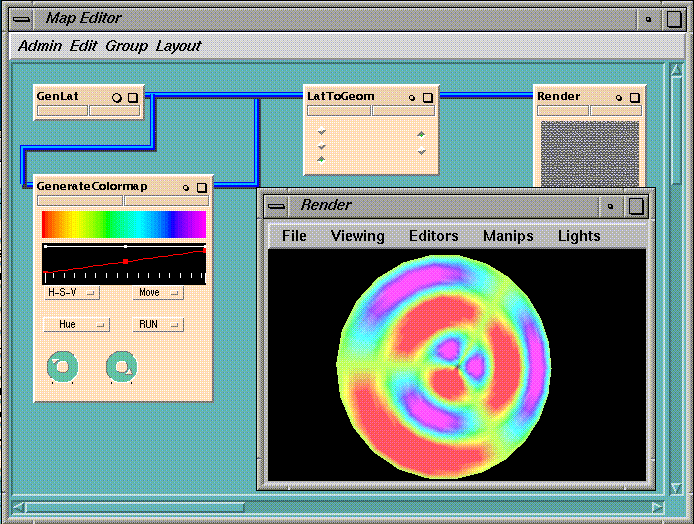694x524 pixels.
Task: Open the Layout menu in Map Editor
Action: [x=178, y=46]
